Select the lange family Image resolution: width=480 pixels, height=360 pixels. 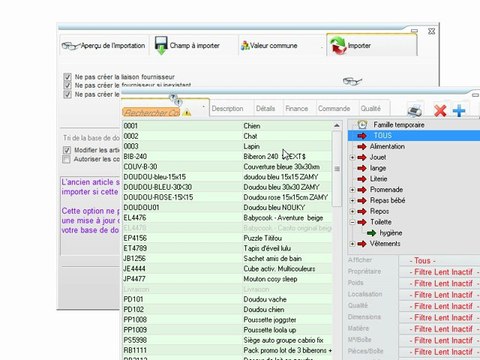pyautogui.click(x=378, y=168)
